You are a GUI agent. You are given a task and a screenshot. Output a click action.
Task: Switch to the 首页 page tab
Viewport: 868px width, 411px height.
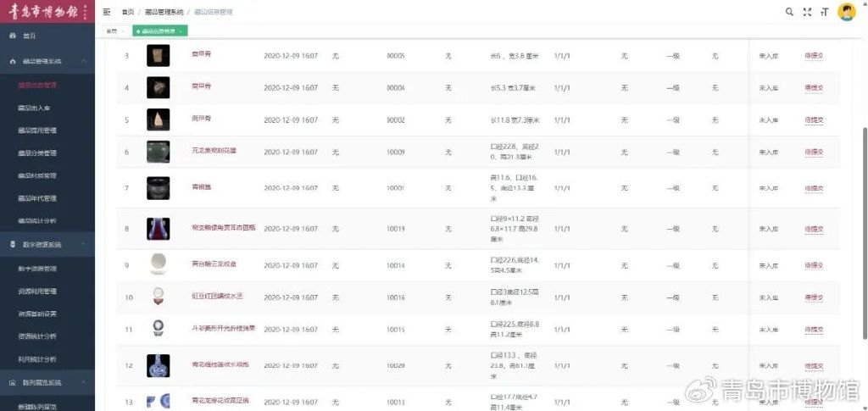click(112, 31)
